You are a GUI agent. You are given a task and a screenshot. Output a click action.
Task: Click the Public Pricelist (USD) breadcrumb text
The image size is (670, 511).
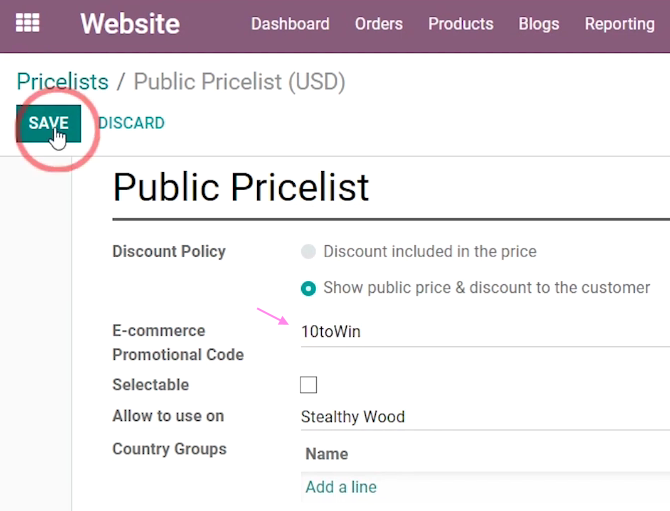(239, 82)
